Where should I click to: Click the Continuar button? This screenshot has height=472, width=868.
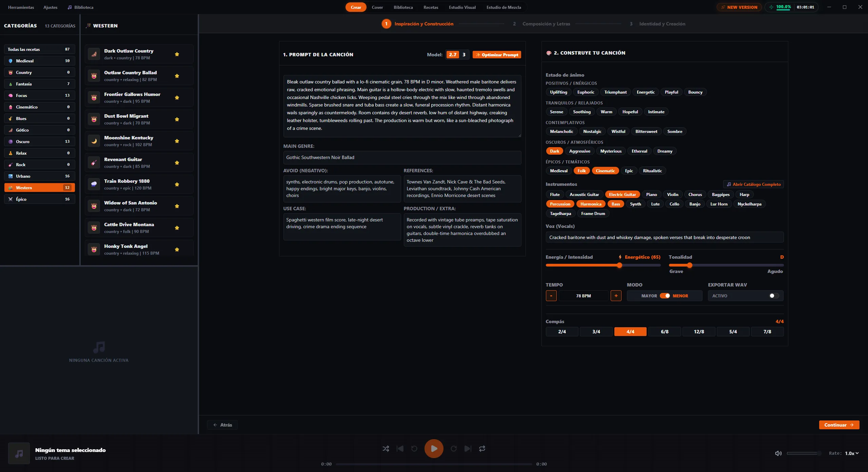(839, 425)
